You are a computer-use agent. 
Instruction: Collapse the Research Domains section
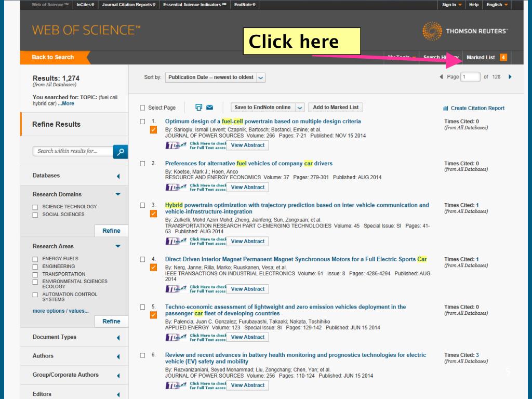pyautogui.click(x=118, y=194)
